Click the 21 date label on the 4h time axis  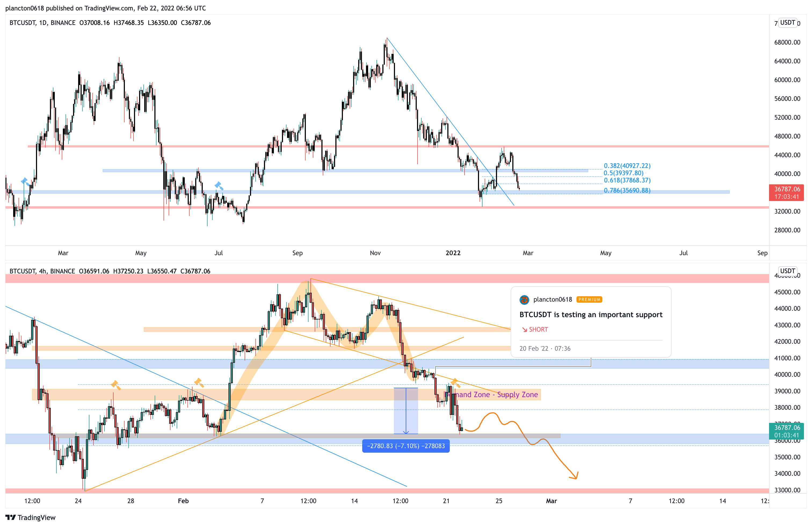click(446, 501)
